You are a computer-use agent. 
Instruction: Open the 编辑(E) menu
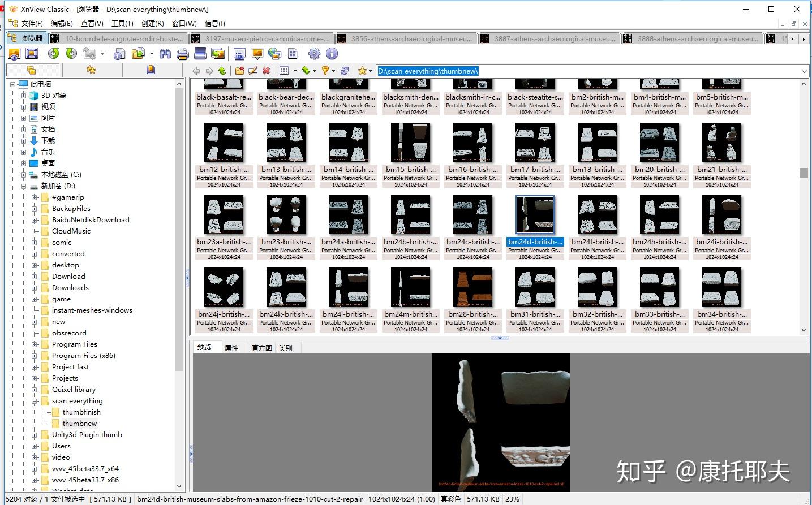coord(62,24)
